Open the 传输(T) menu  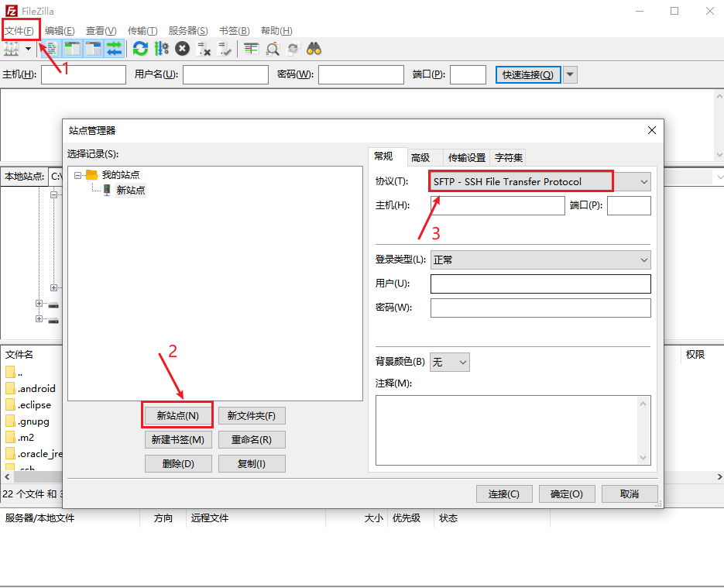coord(142,31)
